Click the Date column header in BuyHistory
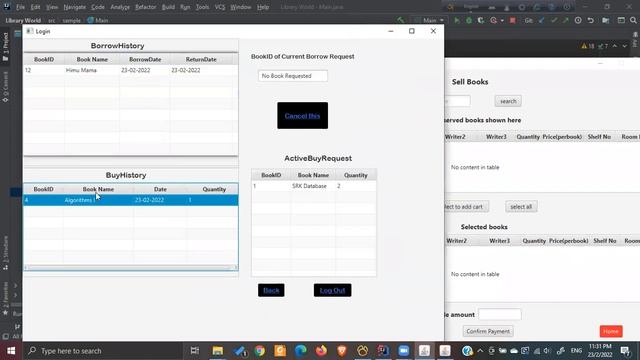This screenshot has width=640, height=360. click(x=160, y=189)
